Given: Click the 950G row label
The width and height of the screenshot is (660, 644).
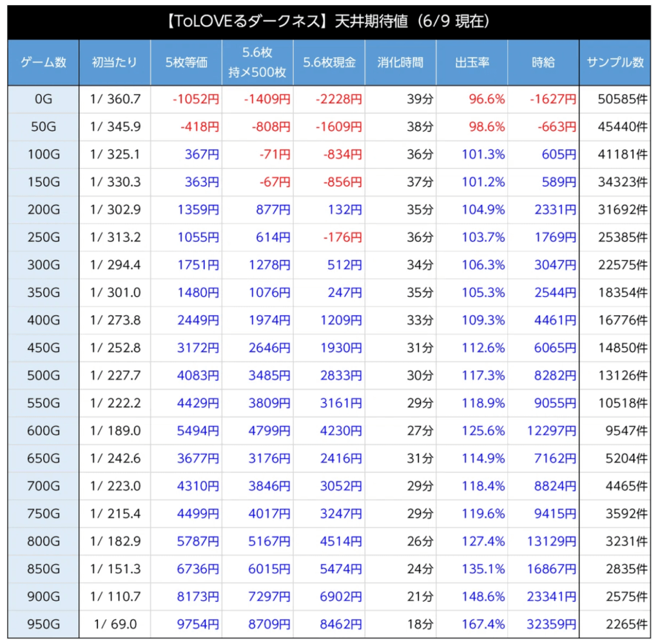Looking at the screenshot, I should (x=43, y=624).
